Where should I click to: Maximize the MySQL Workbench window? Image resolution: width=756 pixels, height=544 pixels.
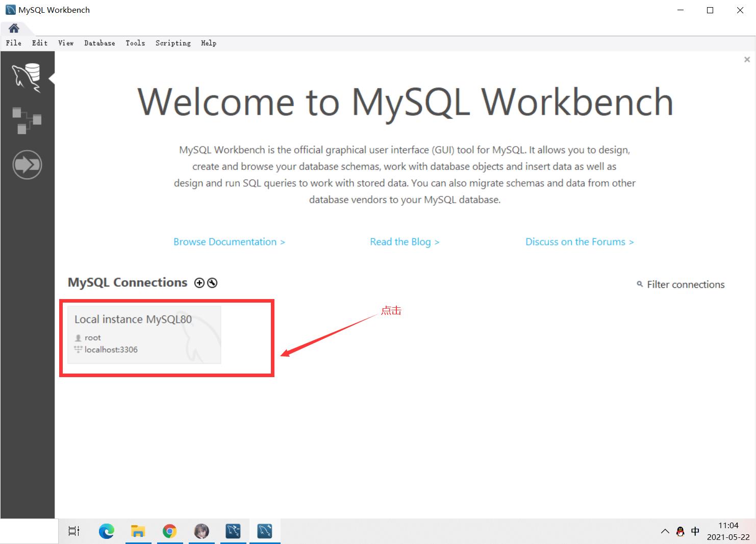point(710,10)
